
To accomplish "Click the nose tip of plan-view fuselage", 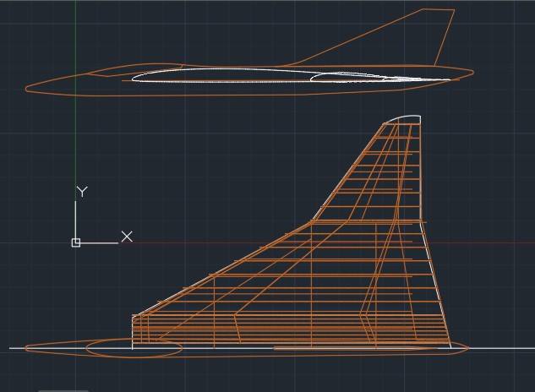I will [26, 347].
